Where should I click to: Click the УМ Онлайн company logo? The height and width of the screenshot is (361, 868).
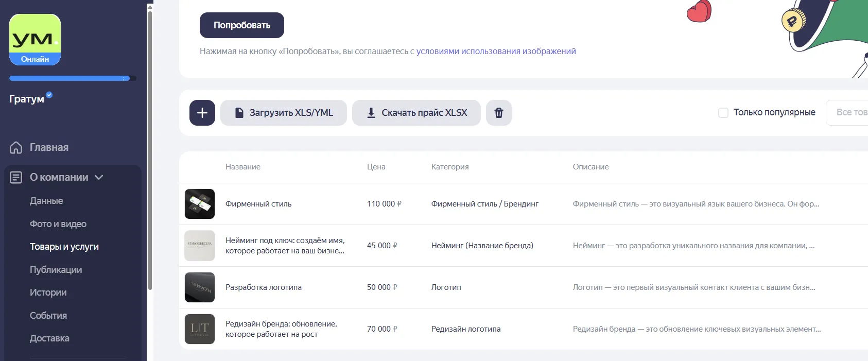click(x=35, y=40)
